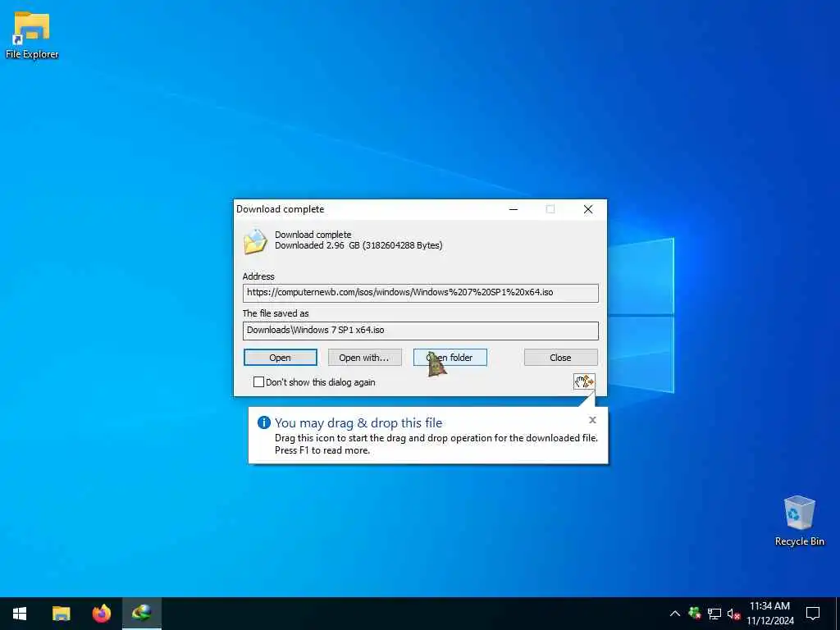The width and height of the screenshot is (840, 630).
Task: Open the notification center icon
Action: click(813, 614)
